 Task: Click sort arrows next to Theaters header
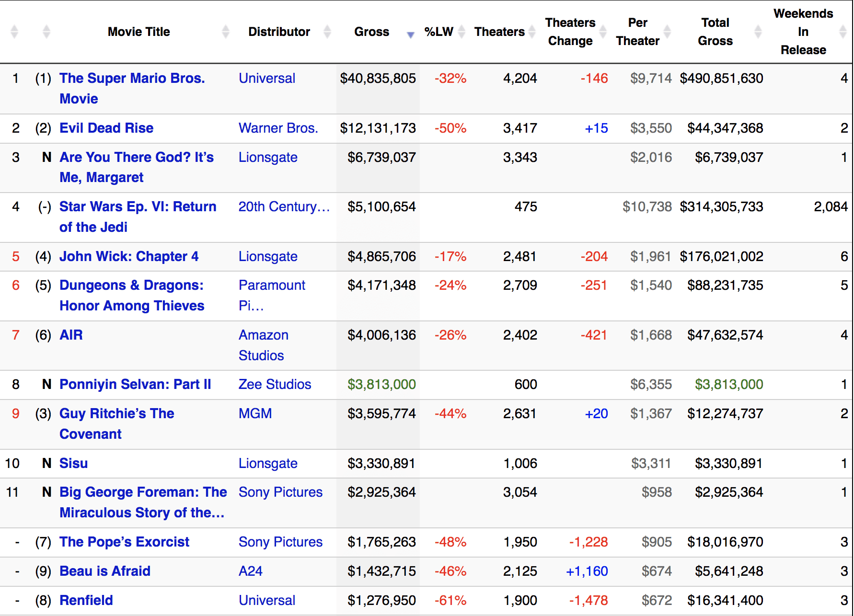click(x=531, y=32)
